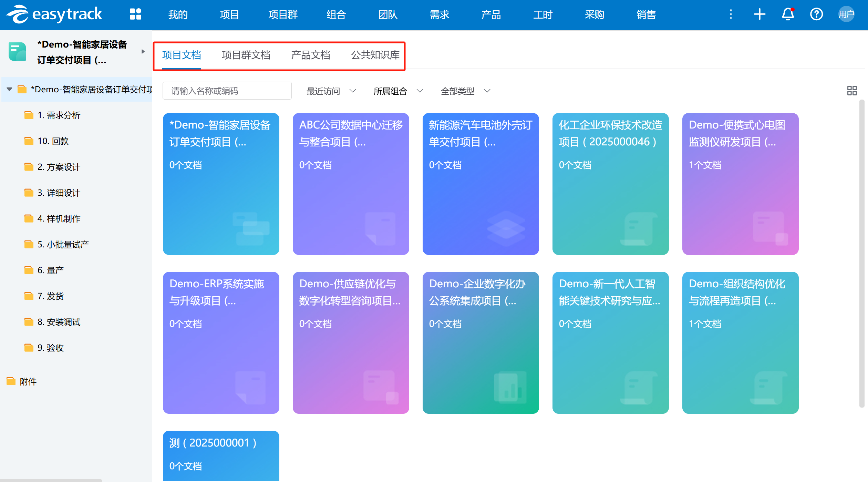
Task: Click the notification bell icon
Action: 788,14
